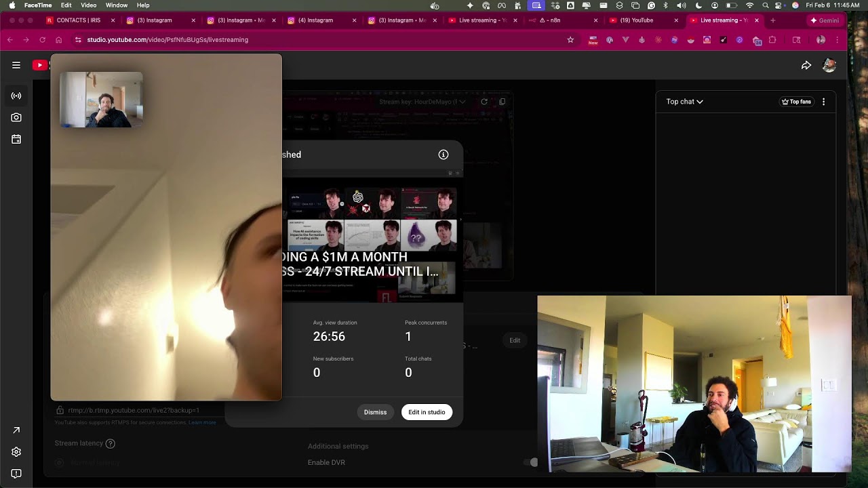
Task: Open the site information icon in address bar
Action: pos(78,40)
